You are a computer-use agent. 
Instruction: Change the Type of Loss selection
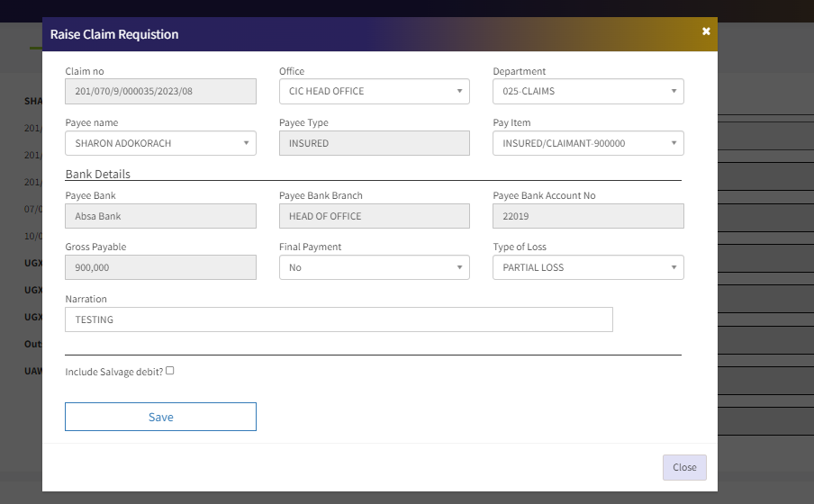[587, 268]
